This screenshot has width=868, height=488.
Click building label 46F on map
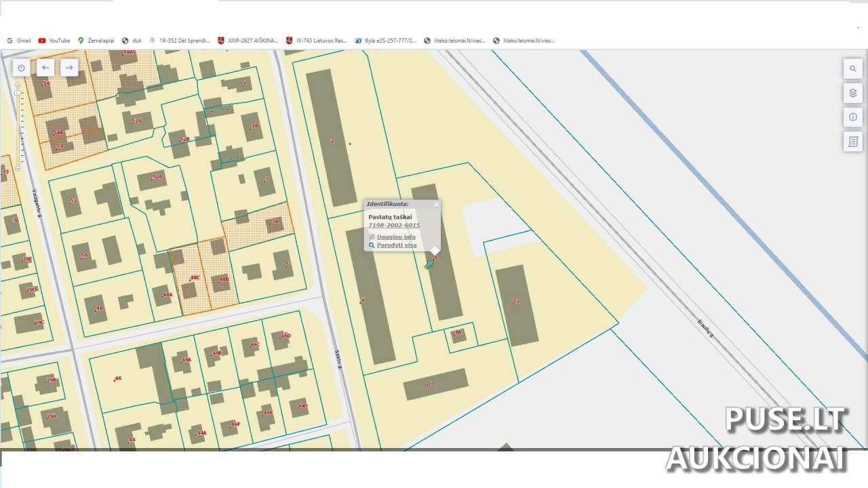point(235,425)
